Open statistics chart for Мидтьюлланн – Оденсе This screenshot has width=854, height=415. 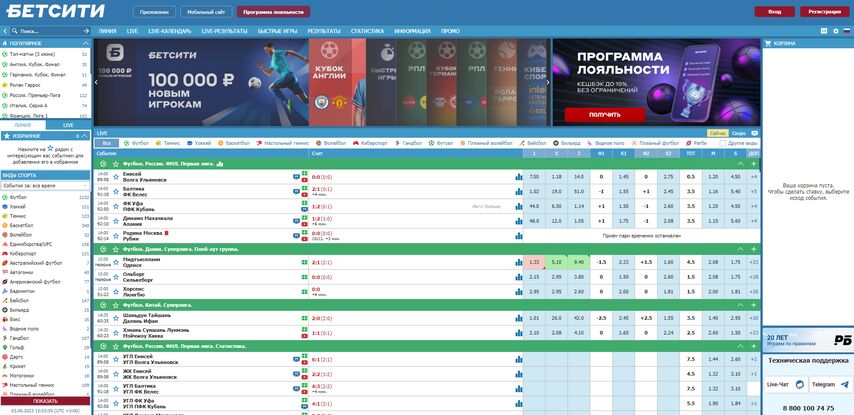pyautogui.click(x=518, y=263)
